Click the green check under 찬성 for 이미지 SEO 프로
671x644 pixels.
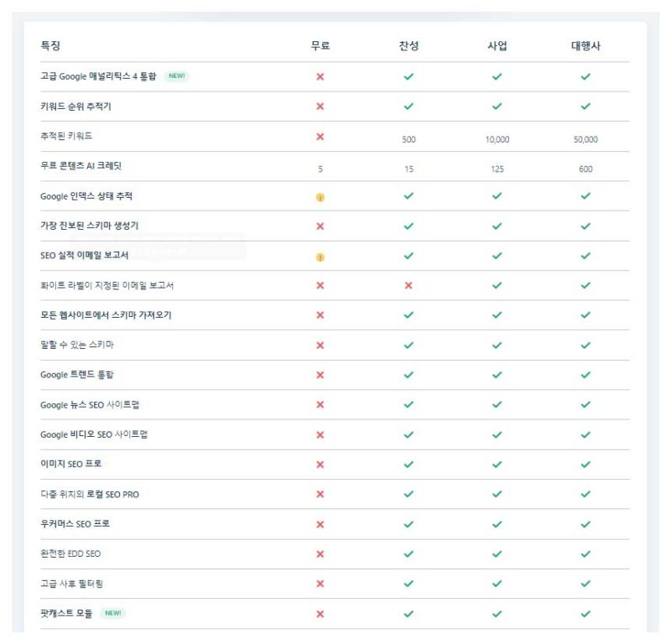click(408, 465)
